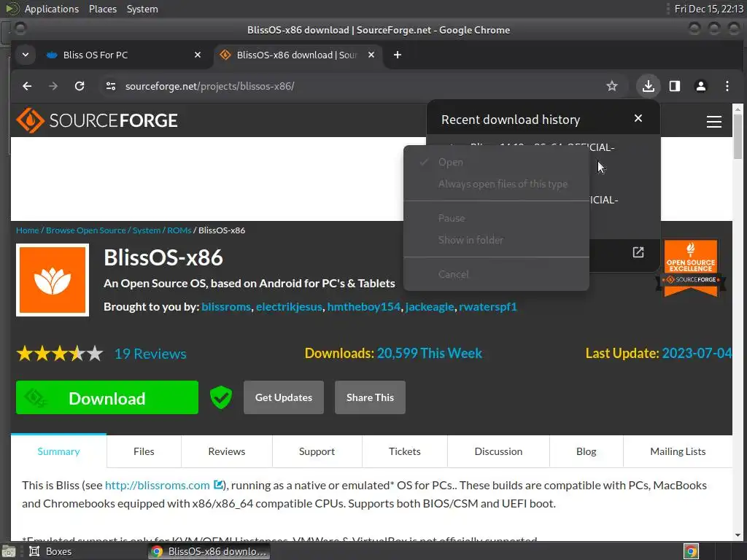Click the SourceForge logo

click(x=97, y=120)
